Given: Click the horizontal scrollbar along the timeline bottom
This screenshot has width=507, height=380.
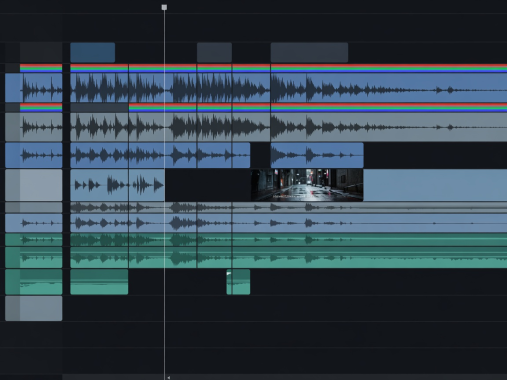Looking at the screenshot, I should pos(284,377).
